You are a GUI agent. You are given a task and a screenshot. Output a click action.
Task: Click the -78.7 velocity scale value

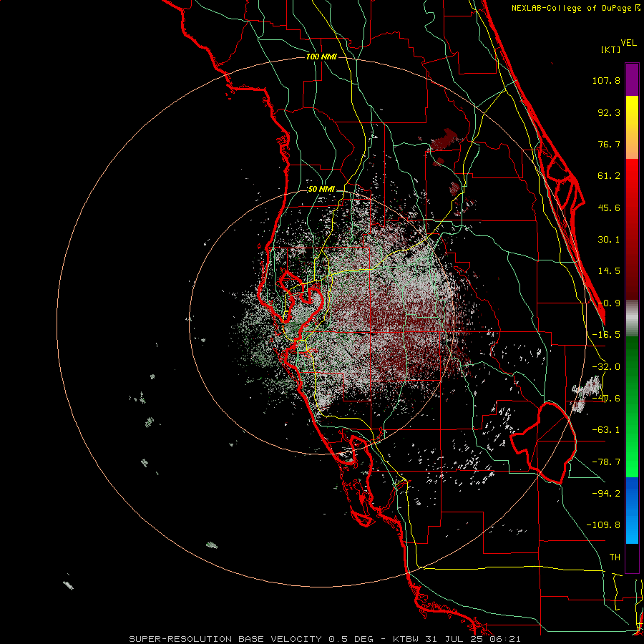click(606, 462)
